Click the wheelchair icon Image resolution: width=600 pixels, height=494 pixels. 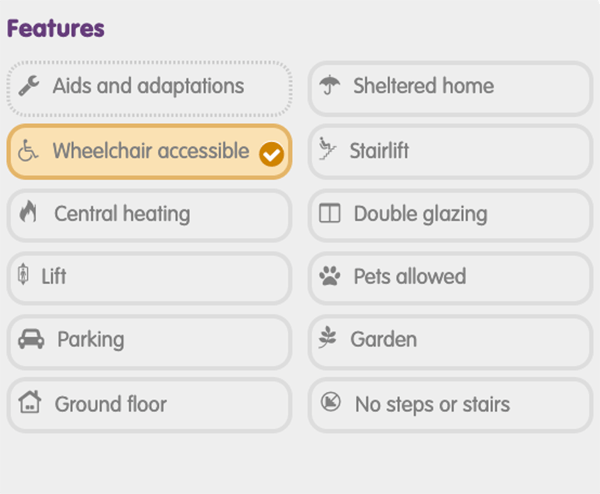28,150
